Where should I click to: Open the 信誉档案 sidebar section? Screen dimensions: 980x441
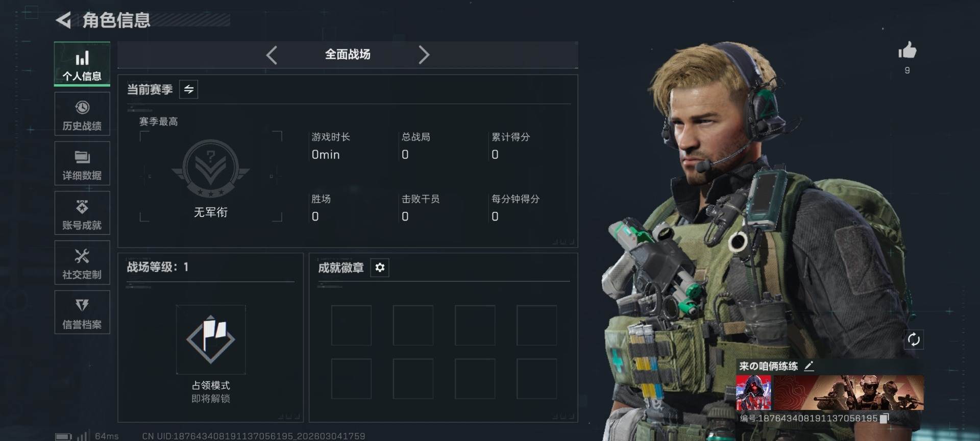tap(82, 312)
